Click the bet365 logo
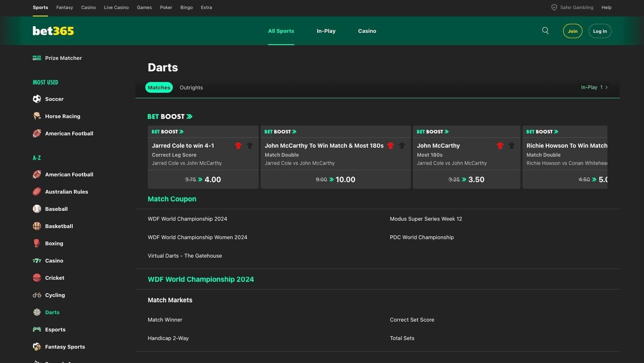 coord(53,31)
